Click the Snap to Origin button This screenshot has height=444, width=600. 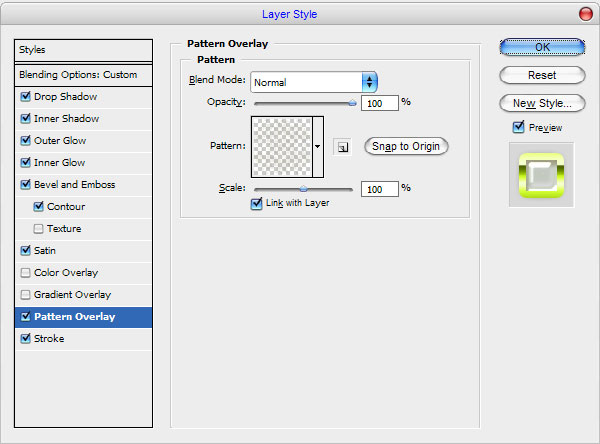(406, 147)
